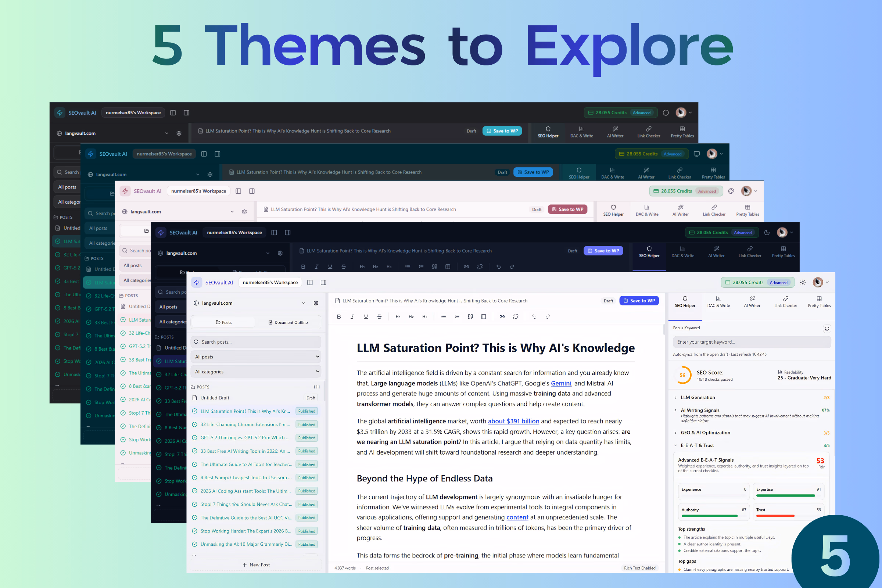
Task: Open the langvault.com site selector in the top black window
Action: 112,133
